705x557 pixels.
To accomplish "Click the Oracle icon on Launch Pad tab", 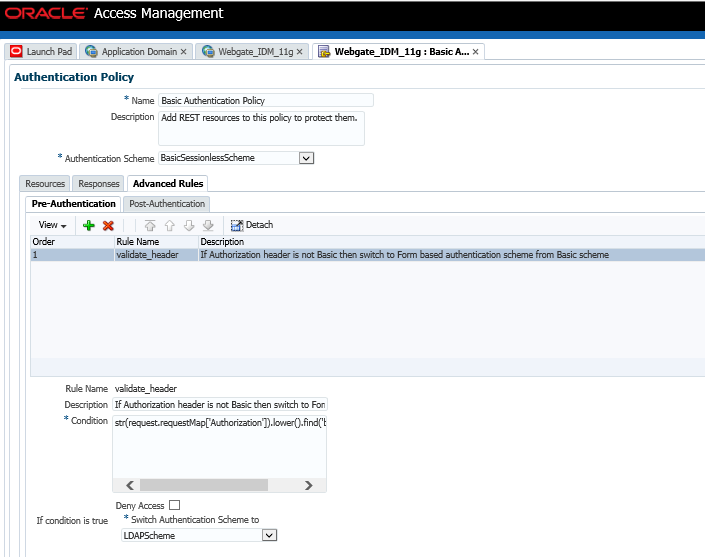I will 16,51.
